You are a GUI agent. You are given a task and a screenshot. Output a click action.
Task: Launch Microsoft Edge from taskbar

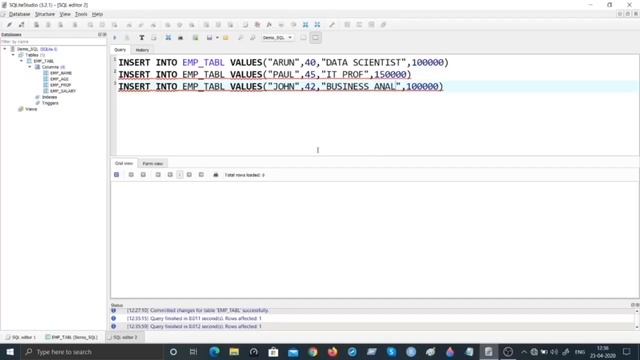coord(214,352)
